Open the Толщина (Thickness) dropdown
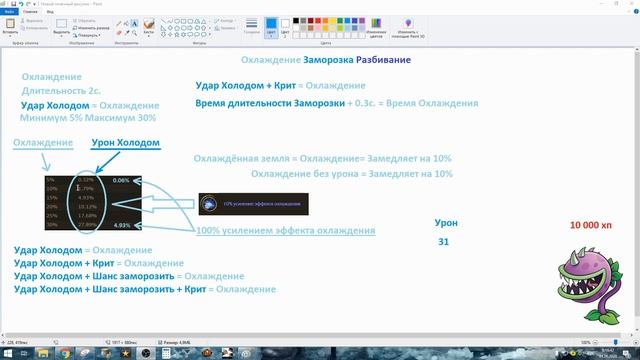 pyautogui.click(x=251, y=27)
